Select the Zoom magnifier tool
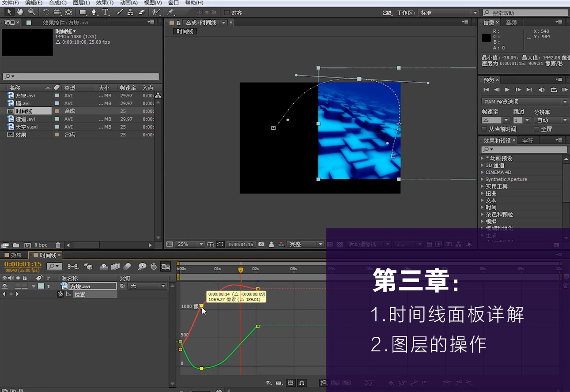The width and height of the screenshot is (570, 392). (x=32, y=12)
